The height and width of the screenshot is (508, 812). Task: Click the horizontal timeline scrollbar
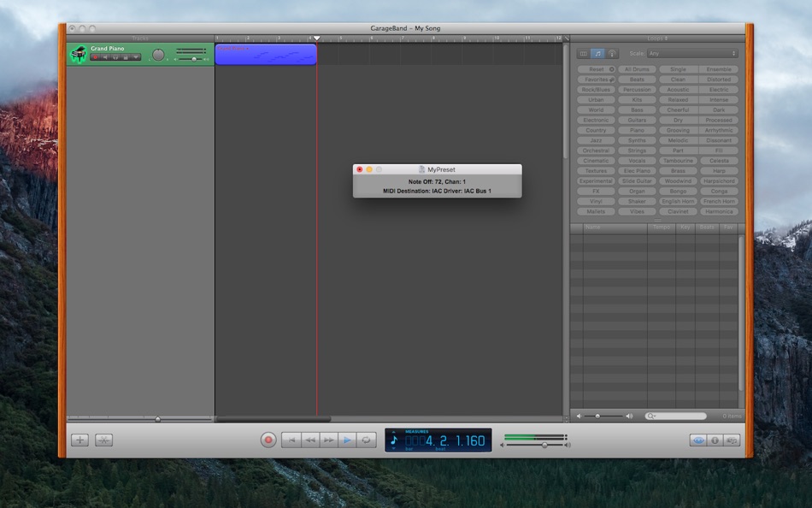pyautogui.click(x=274, y=419)
